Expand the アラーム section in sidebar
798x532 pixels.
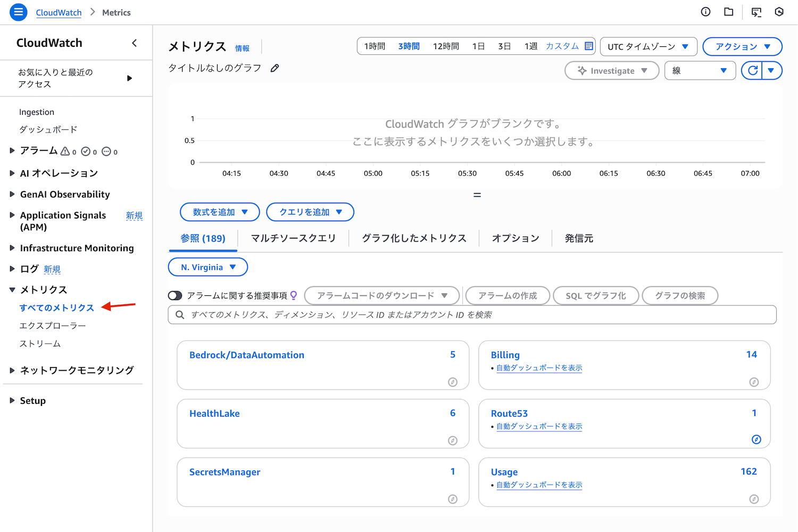[x=12, y=151]
